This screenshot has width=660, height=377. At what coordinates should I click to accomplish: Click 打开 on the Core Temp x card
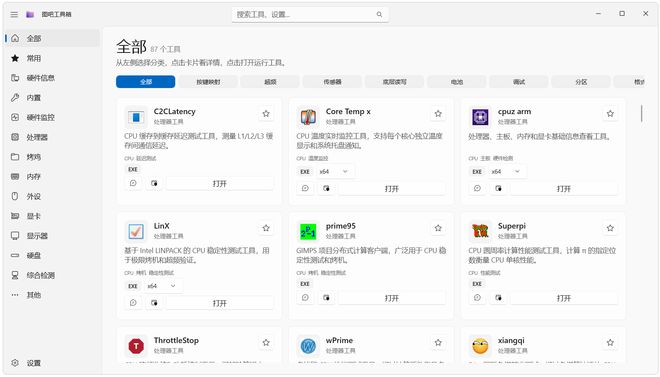tap(392, 188)
